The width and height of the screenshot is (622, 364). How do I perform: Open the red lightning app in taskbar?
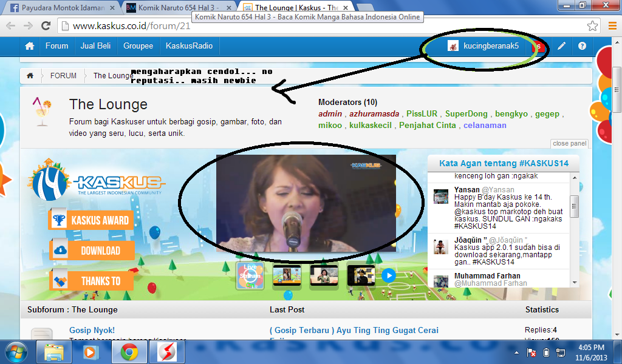click(166, 352)
